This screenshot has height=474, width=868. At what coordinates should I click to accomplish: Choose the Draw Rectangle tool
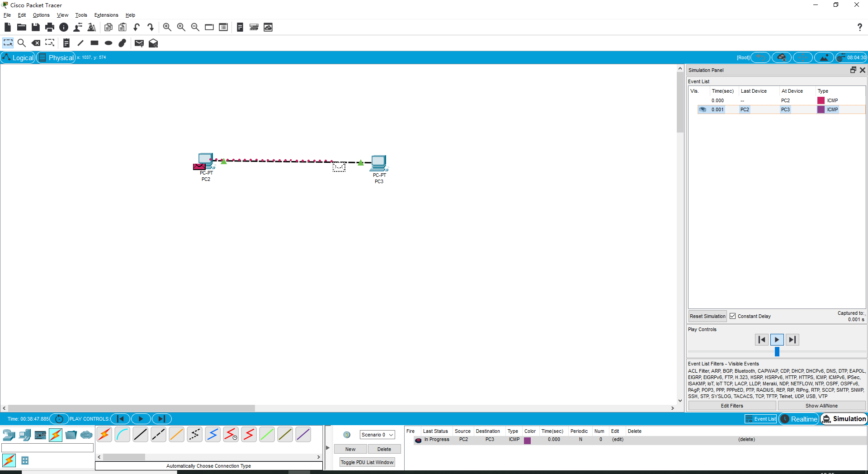(x=94, y=43)
